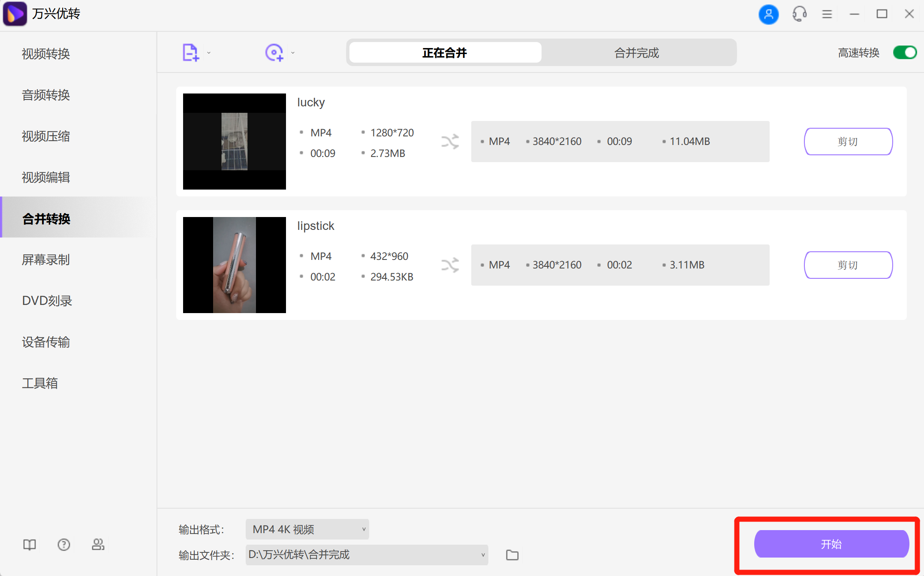924x576 pixels.
Task: Select 视频压缩 in the sidebar
Action: 46,136
